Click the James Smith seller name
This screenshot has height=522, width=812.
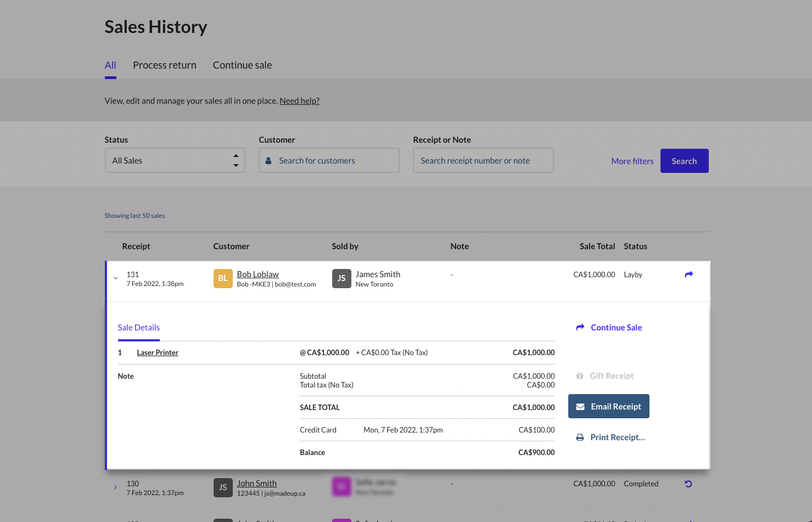tap(378, 274)
